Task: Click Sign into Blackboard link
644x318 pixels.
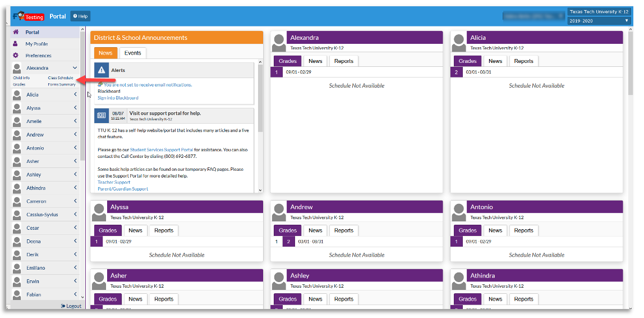Action: 118,98
